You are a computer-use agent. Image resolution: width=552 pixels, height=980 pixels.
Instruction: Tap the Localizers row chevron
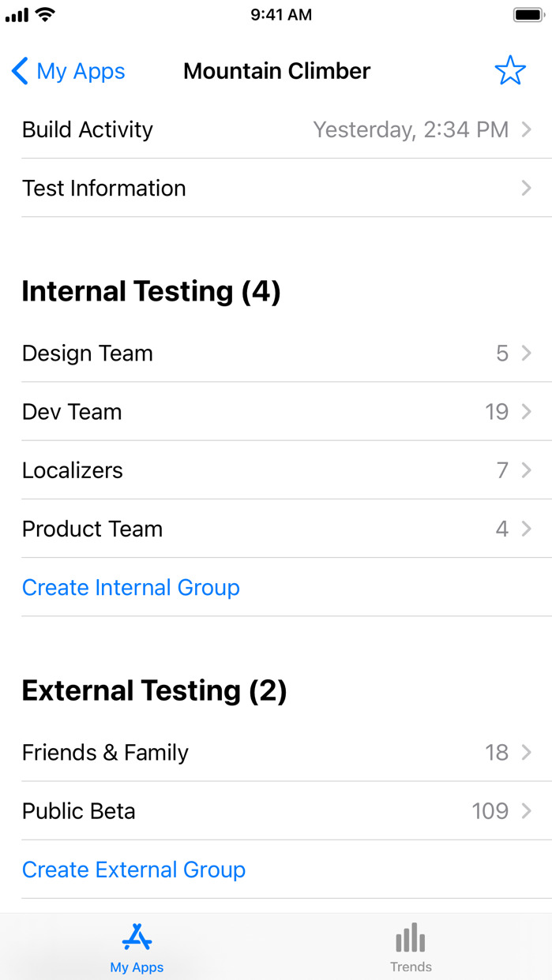pos(527,470)
